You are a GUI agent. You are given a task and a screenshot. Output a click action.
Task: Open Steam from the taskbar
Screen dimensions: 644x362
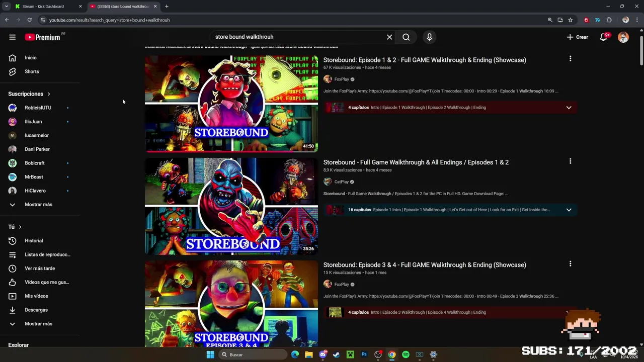tap(336, 355)
